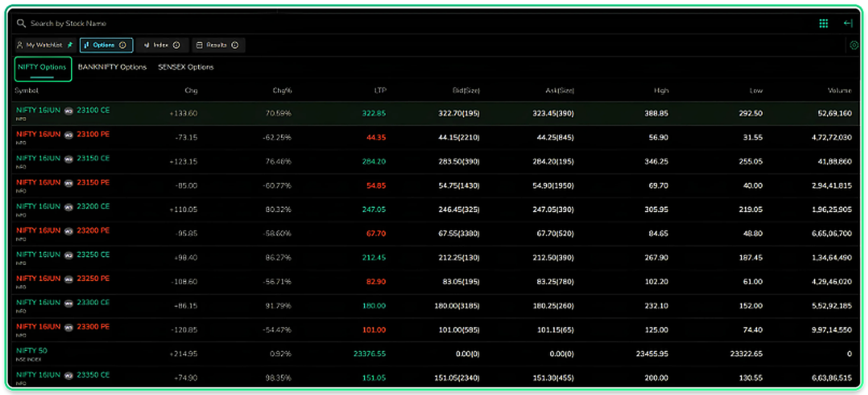The height and width of the screenshot is (395, 868).
Task: Click volume value 1,34,64,490
Action: pos(832,258)
